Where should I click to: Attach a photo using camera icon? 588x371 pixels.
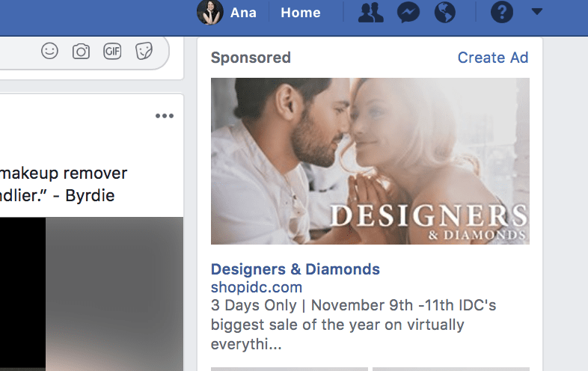pyautogui.click(x=81, y=51)
